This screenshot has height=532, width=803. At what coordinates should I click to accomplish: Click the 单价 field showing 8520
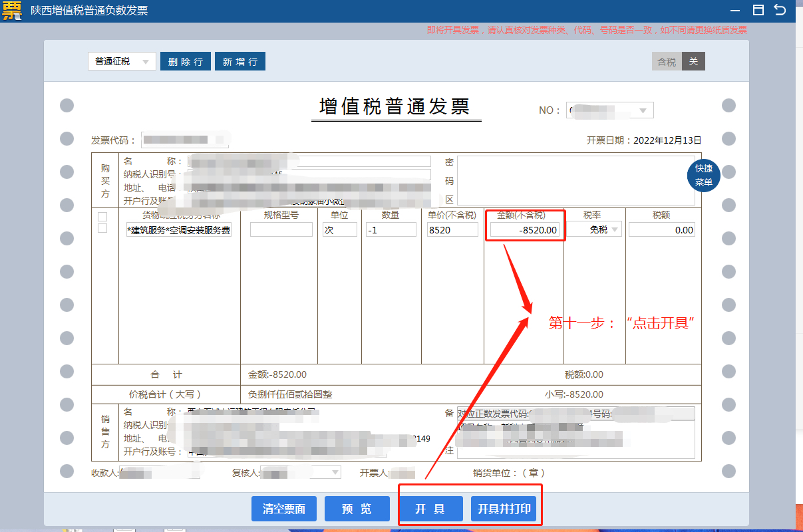(452, 229)
